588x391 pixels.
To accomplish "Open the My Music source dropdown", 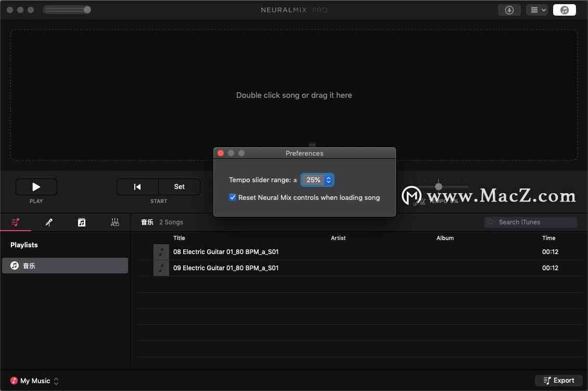I will click(34, 381).
